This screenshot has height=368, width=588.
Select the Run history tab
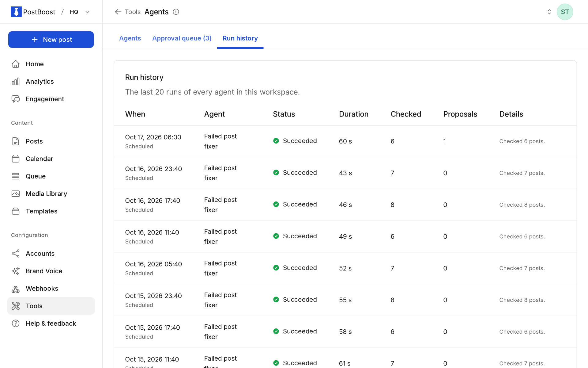[x=240, y=38]
